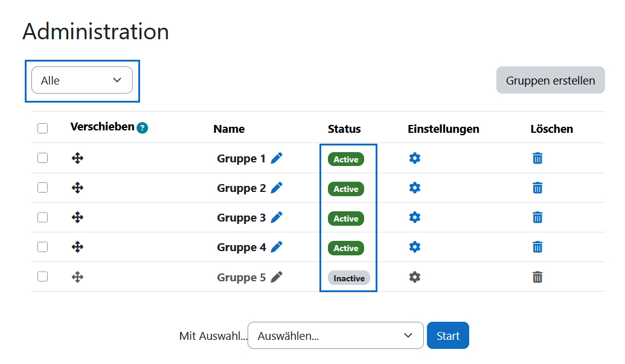The width and height of the screenshot is (625, 364).
Task: Edit the name of Gruppe 4
Action: [277, 247]
